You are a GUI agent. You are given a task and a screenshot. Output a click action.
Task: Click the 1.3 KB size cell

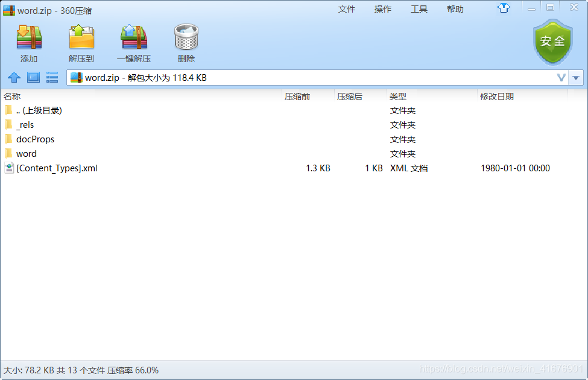pyautogui.click(x=318, y=168)
